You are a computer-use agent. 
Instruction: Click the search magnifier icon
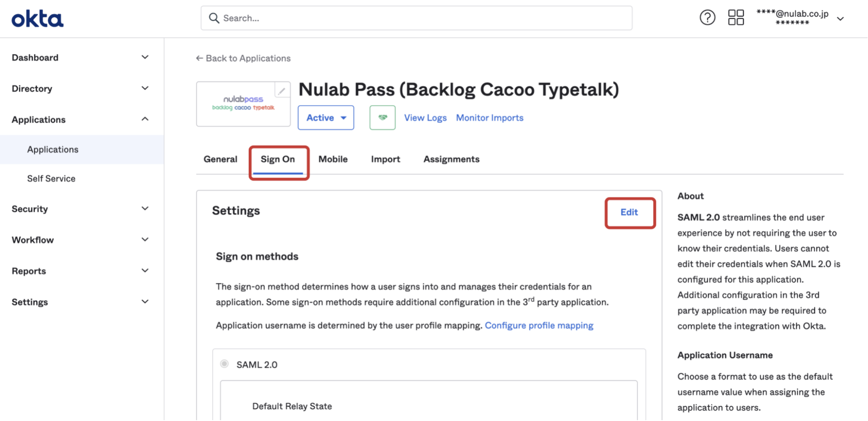214,18
